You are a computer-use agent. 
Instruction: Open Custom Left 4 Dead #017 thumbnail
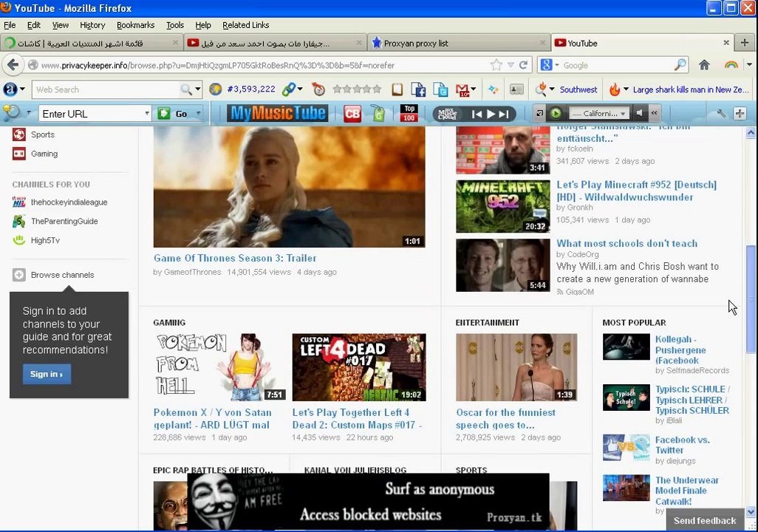pos(359,367)
